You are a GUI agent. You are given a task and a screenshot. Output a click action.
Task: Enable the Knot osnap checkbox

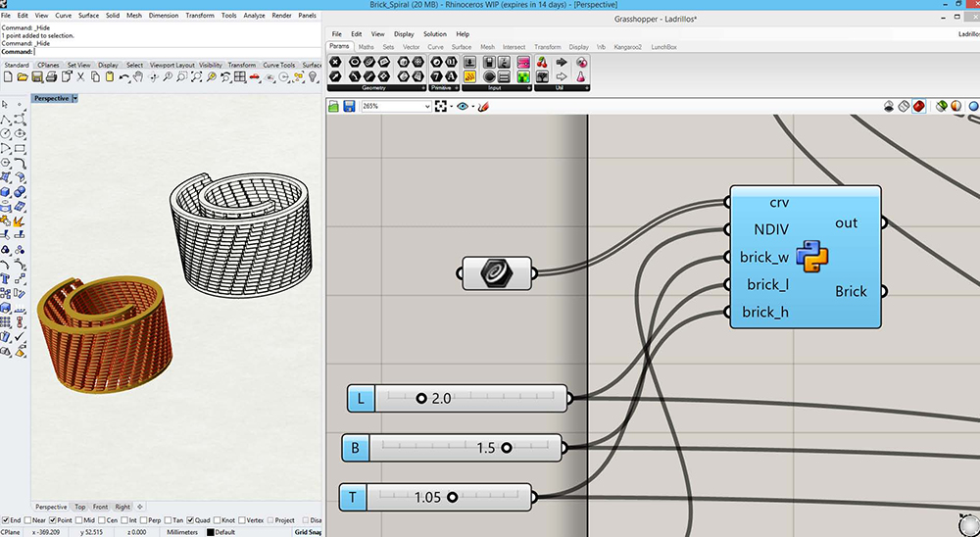tap(217, 520)
